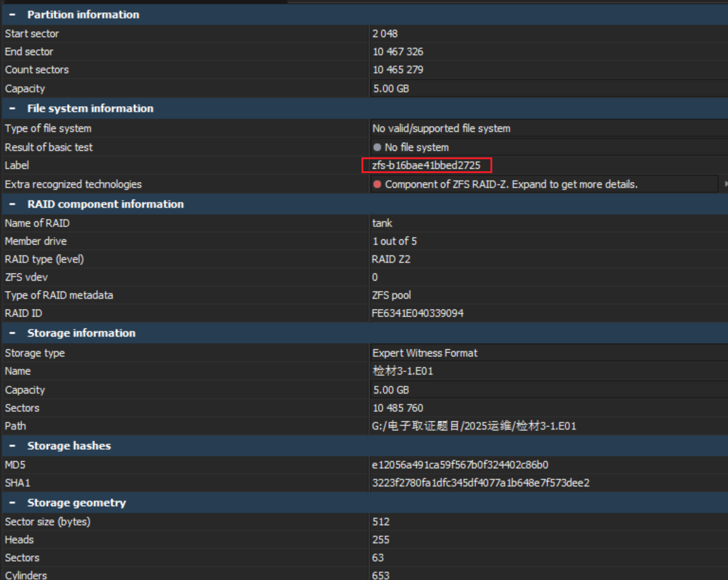The image size is (728, 580).
Task: Collapse the Storage information section
Action: [12, 333]
